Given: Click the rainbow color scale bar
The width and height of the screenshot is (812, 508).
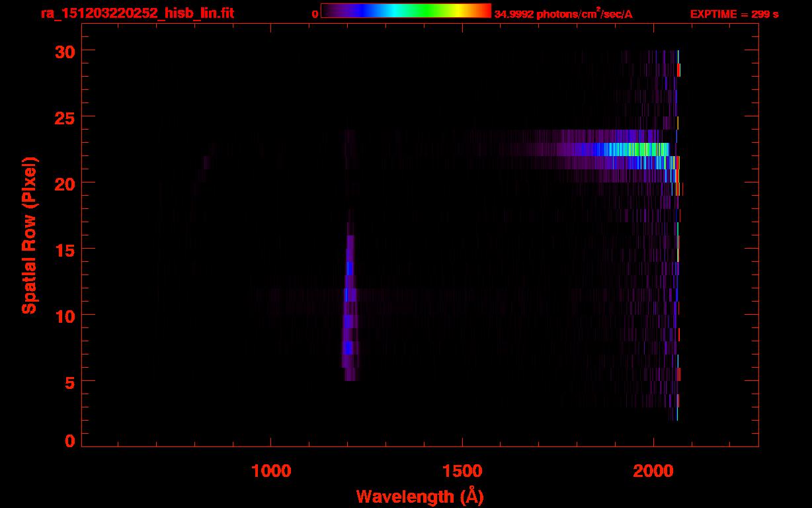Looking at the screenshot, I should pyautogui.click(x=406, y=11).
